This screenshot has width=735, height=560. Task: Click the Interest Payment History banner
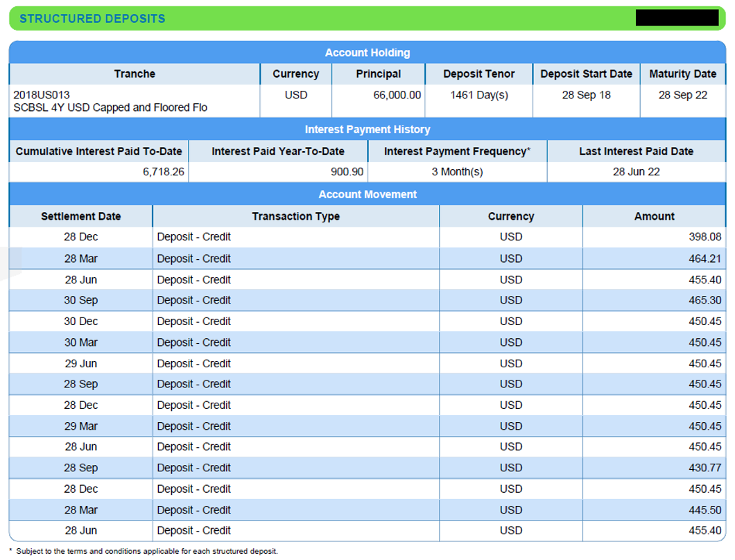click(367, 128)
